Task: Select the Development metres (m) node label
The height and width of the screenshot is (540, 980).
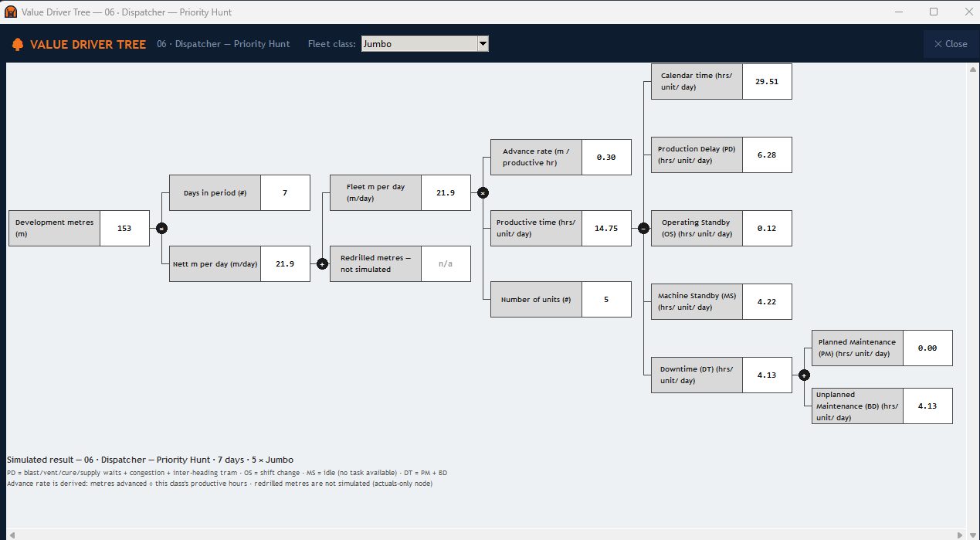Action: [55, 228]
